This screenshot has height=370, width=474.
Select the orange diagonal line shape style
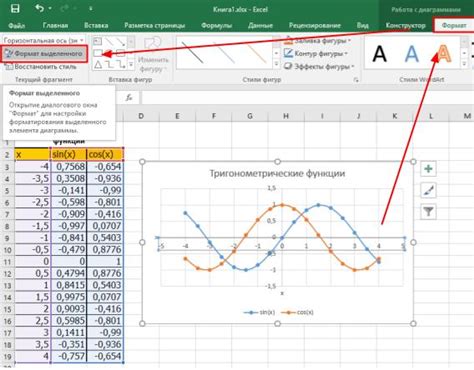click(257, 53)
